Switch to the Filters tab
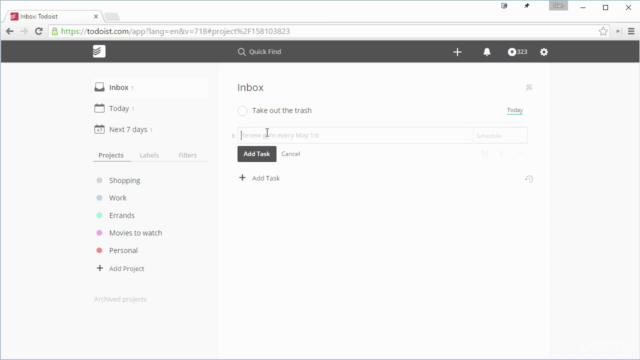640x360 pixels. click(x=188, y=155)
